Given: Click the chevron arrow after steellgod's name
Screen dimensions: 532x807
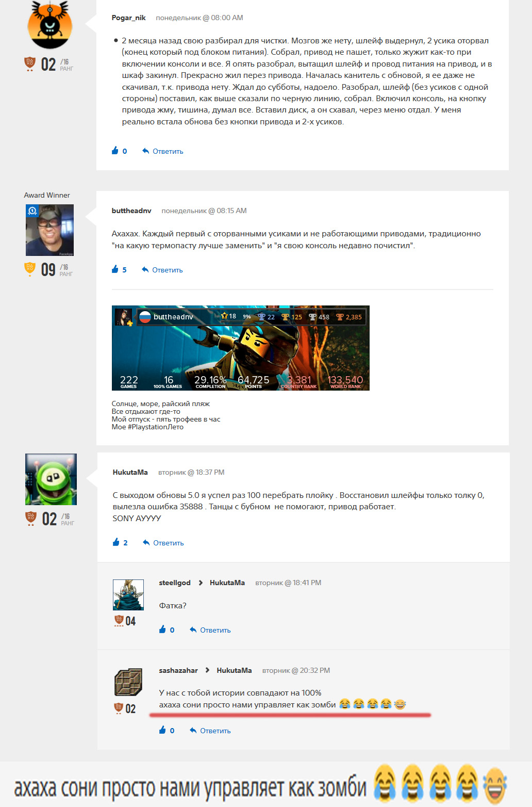Looking at the screenshot, I should [201, 583].
